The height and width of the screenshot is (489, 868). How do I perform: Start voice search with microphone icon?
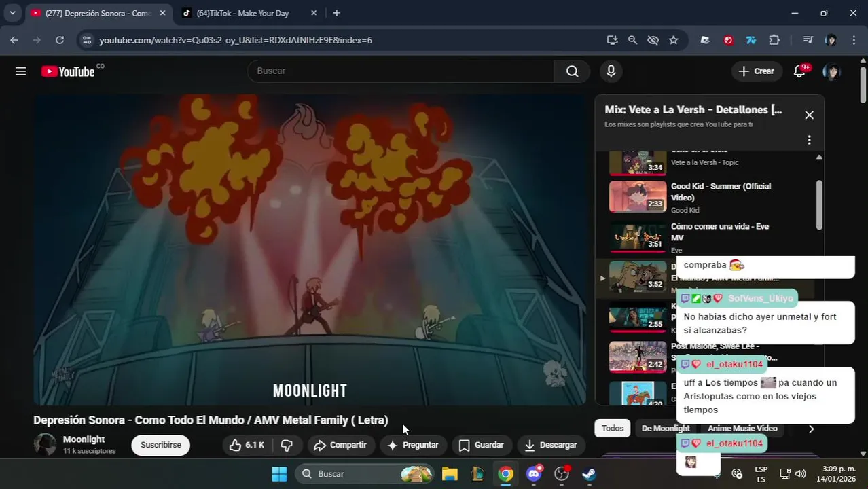611,71
